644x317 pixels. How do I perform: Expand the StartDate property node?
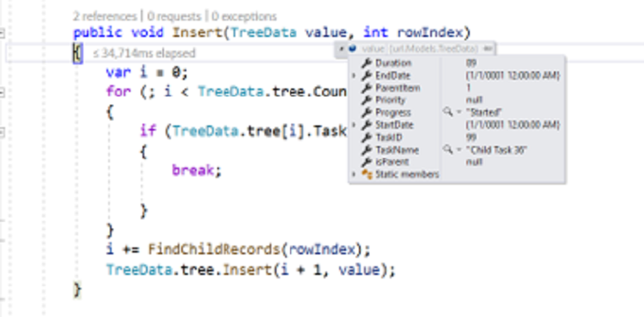click(x=354, y=125)
